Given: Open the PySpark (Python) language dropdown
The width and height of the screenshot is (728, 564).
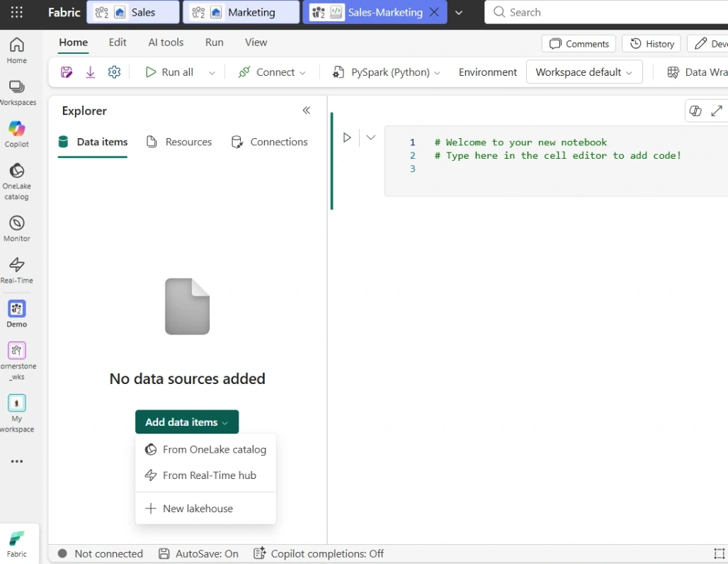Looking at the screenshot, I should tap(386, 72).
